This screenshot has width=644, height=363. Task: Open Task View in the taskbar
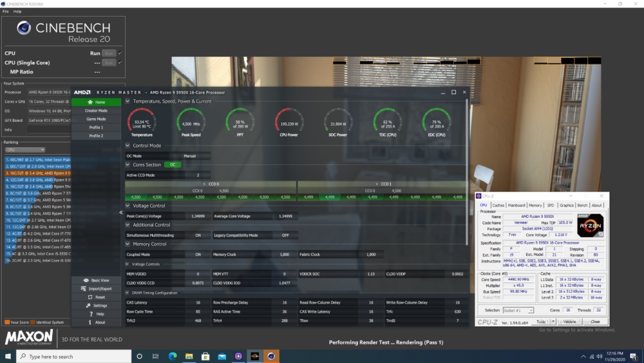pos(155,357)
